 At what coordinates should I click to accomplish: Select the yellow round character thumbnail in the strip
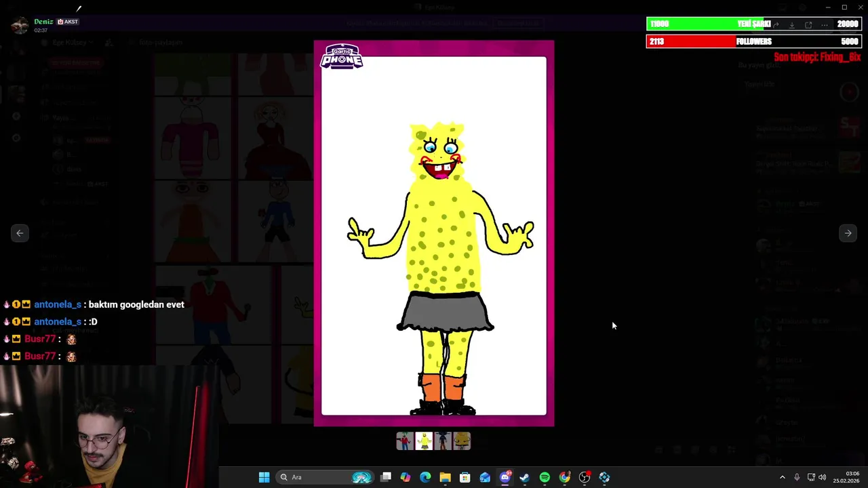(462, 441)
